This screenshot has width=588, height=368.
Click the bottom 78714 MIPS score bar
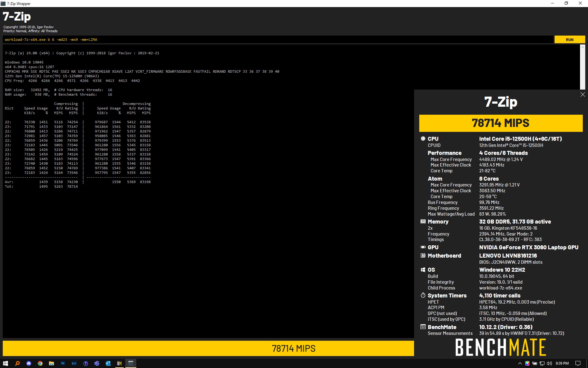coord(208,348)
